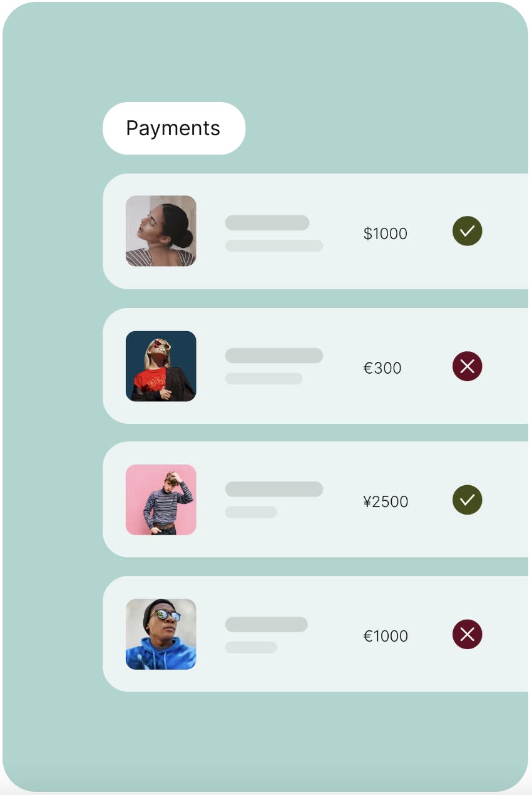Click the top name placeholder in €1000 row
The image size is (532, 795).
[266, 624]
